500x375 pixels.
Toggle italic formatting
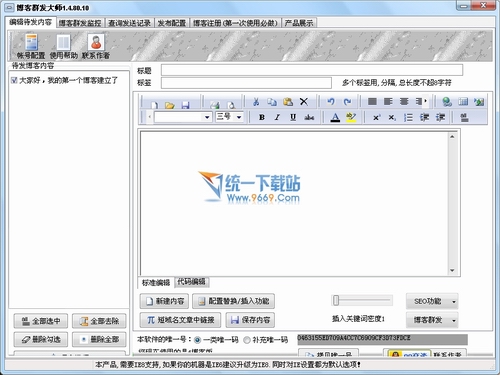[x=277, y=117]
